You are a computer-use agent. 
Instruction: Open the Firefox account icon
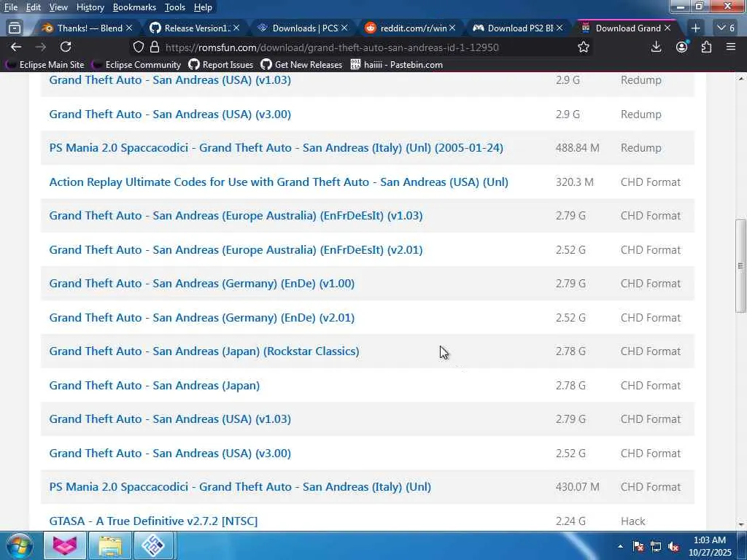pyautogui.click(x=682, y=47)
